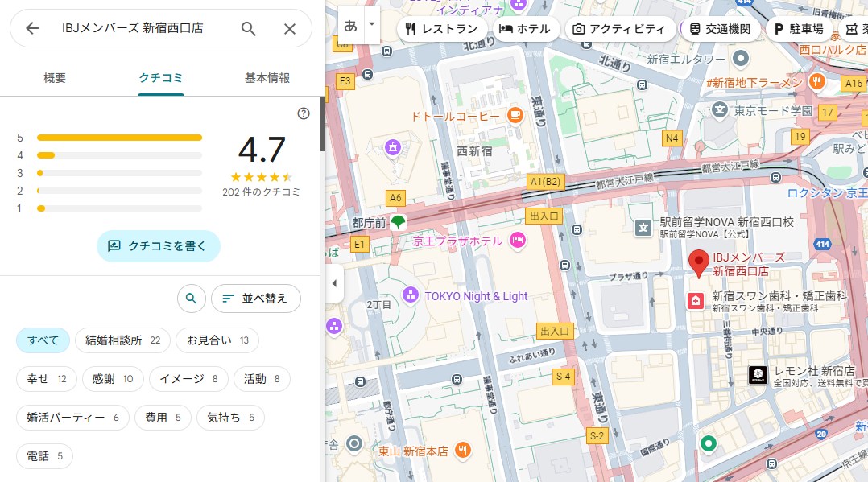Click the back arrow in search box
868x482 pixels.
click(x=32, y=29)
